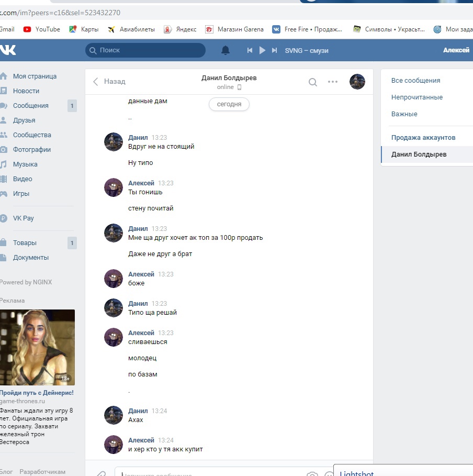Open VK Pay from sidebar
This screenshot has height=476, width=473.
(23, 218)
